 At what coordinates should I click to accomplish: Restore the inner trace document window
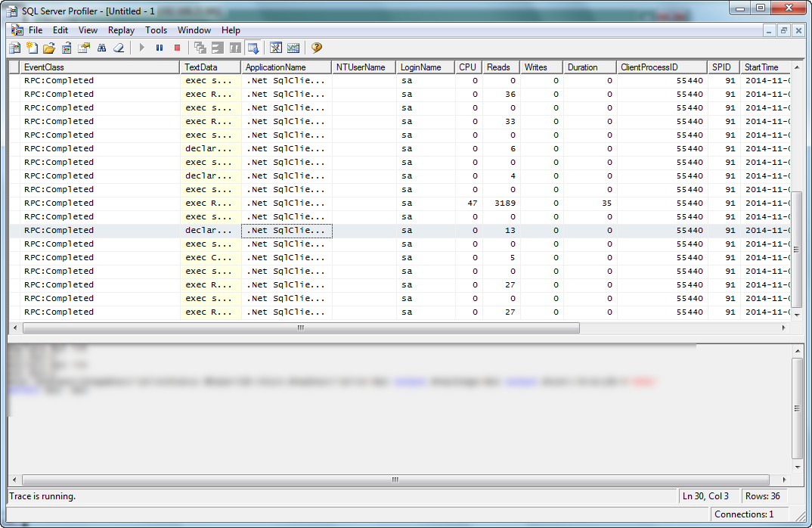[784, 30]
